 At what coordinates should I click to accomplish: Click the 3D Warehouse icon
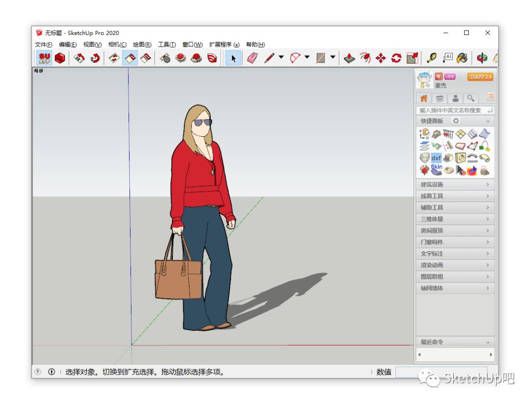pyautogui.click(x=180, y=58)
